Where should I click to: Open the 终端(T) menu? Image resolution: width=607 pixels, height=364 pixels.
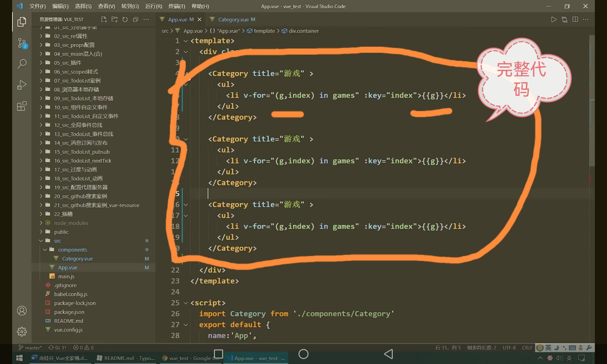176,6
